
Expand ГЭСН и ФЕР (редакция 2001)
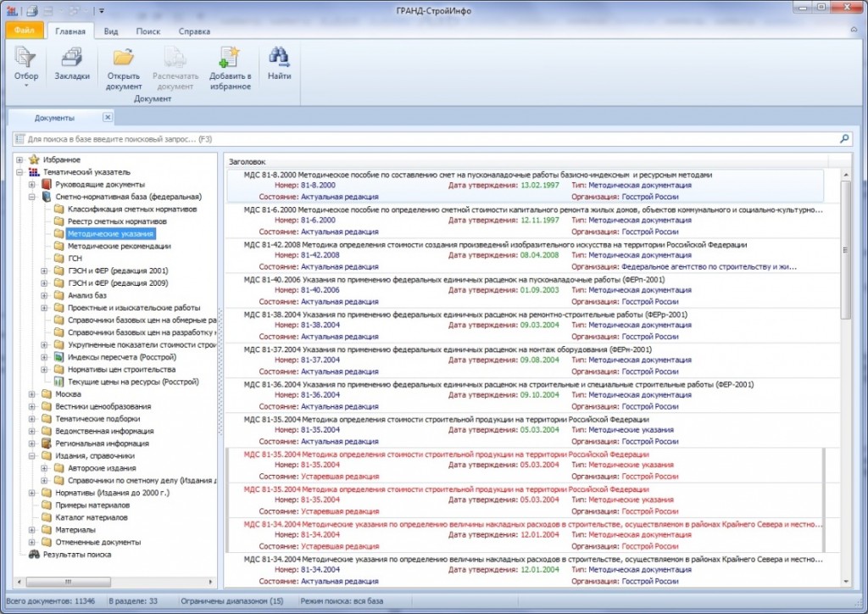click(44, 271)
